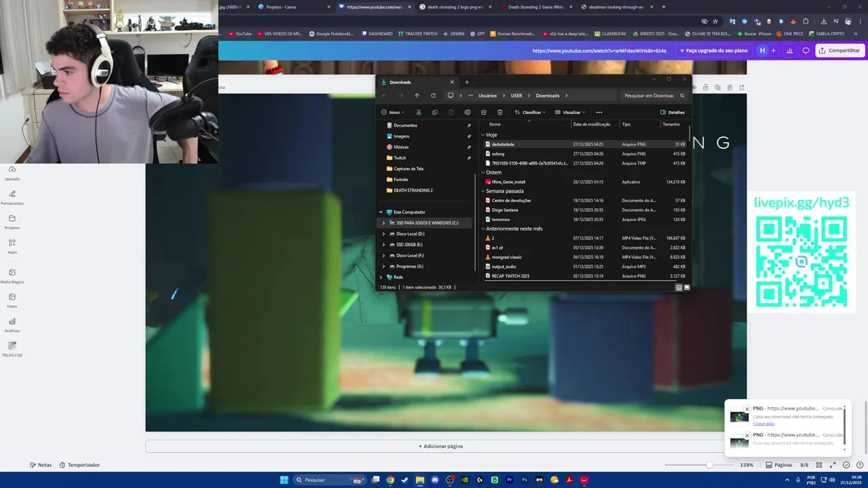Share selected file using Explorer toolbar icon

coord(484,113)
